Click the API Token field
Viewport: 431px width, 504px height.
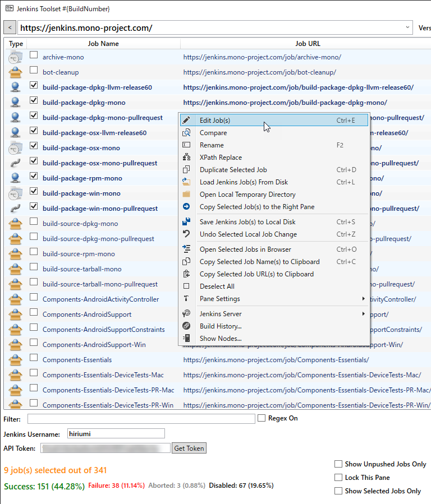(x=105, y=448)
